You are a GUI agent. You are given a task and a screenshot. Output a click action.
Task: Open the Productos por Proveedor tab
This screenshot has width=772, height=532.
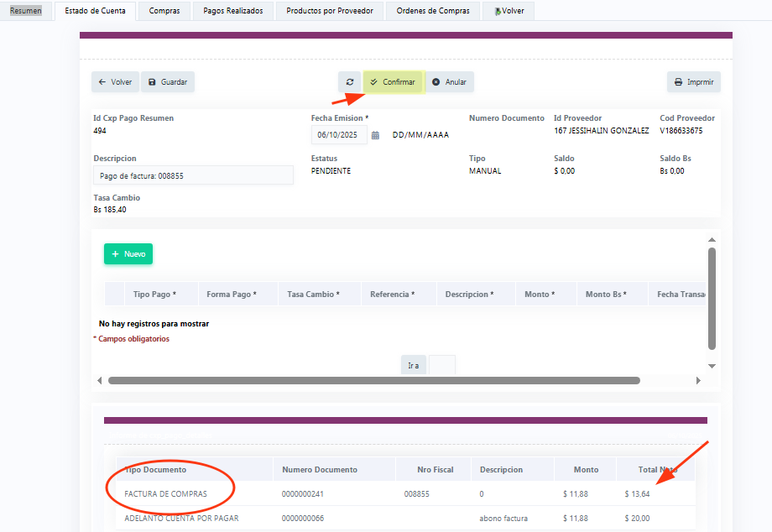[330, 11]
